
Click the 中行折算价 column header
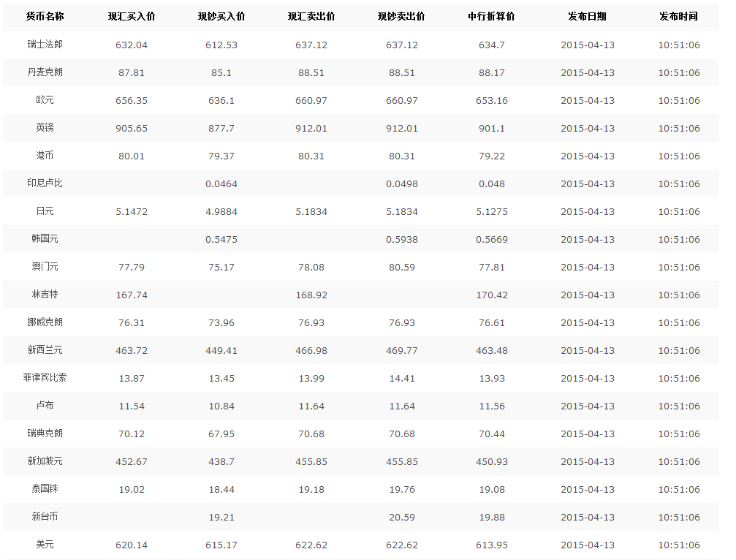pyautogui.click(x=491, y=16)
